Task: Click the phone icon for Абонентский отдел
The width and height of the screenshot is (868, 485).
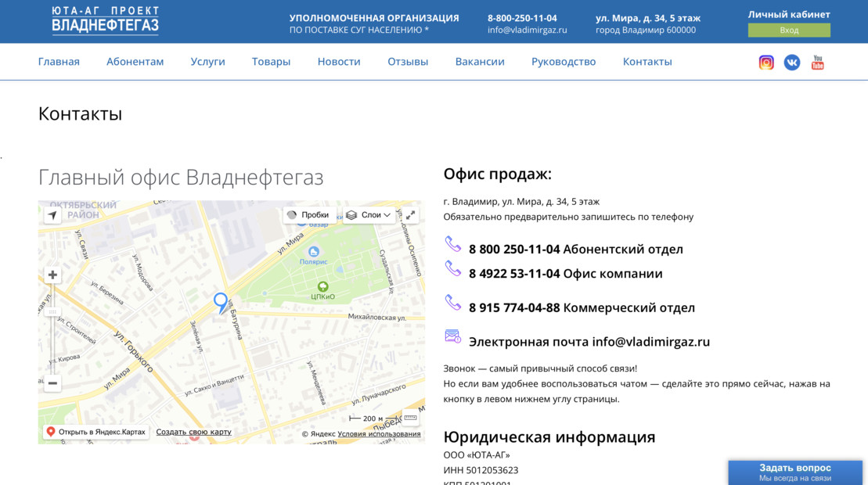Action: point(453,244)
